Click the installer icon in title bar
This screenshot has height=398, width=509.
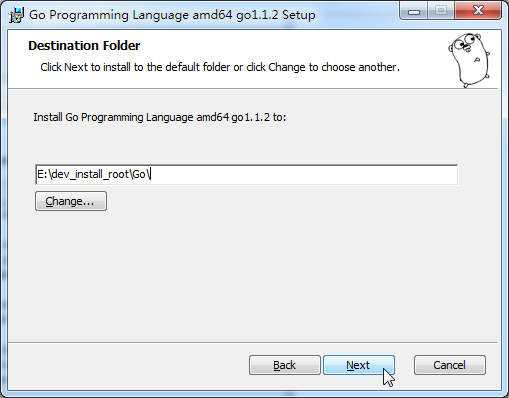coord(16,15)
